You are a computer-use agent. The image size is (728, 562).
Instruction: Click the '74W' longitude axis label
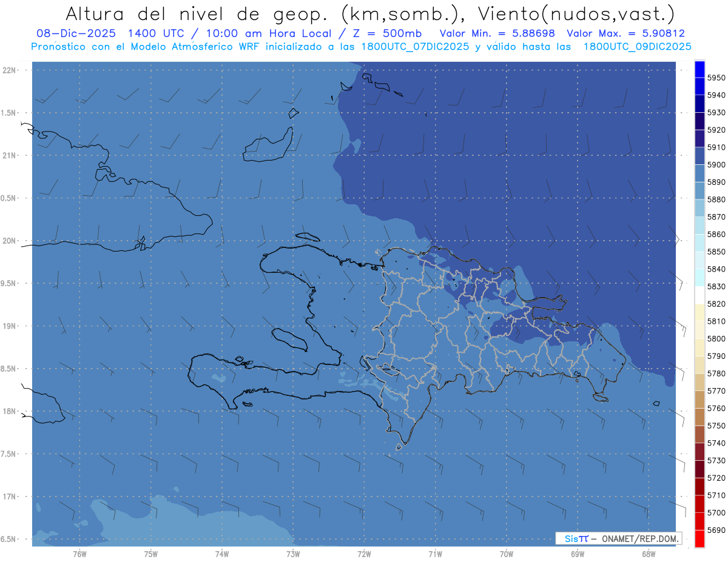[x=221, y=554]
